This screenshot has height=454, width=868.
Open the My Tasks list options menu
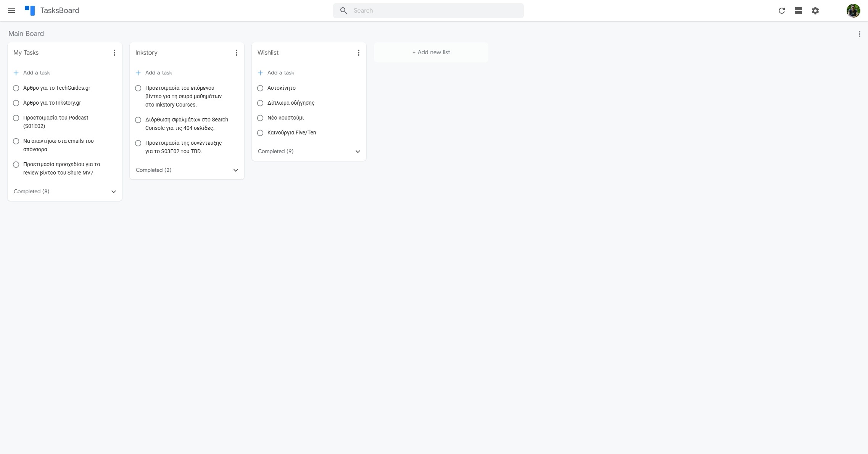(x=114, y=52)
